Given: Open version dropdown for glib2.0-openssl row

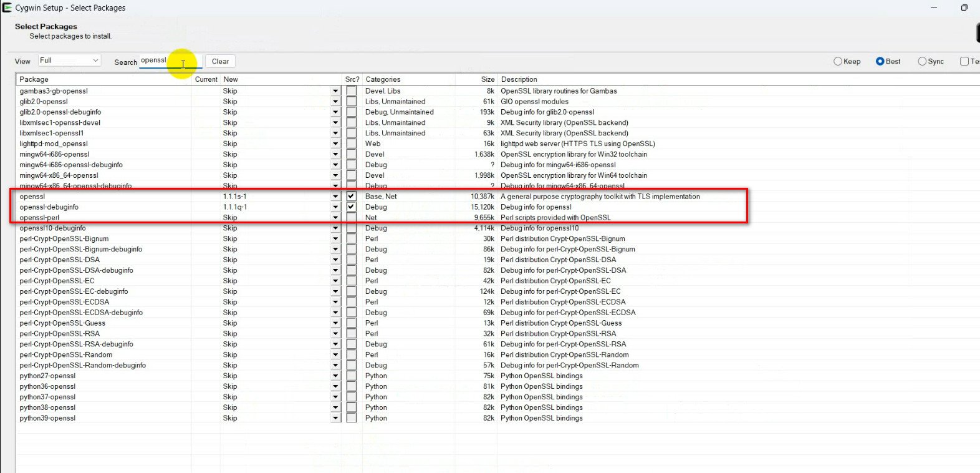Looking at the screenshot, I should tap(335, 101).
